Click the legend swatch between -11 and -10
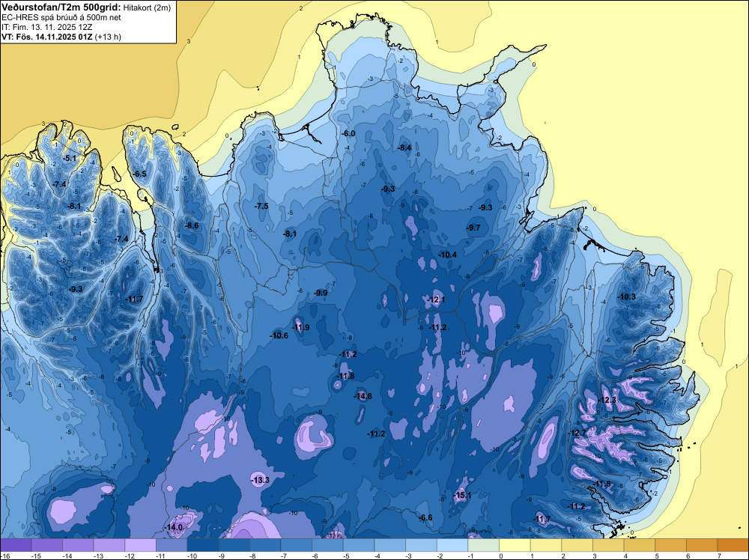This screenshot has width=749, height=560. [x=172, y=545]
